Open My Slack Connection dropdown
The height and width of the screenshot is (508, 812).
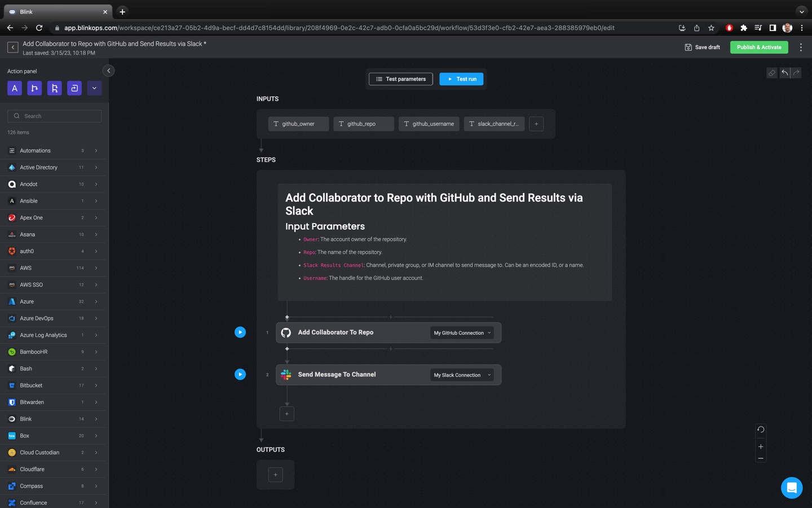[x=462, y=375]
